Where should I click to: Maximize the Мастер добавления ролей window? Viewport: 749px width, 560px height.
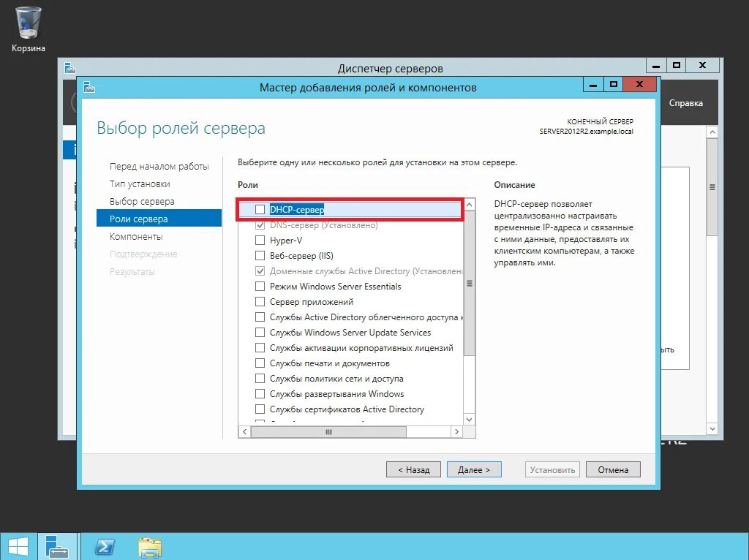point(614,85)
